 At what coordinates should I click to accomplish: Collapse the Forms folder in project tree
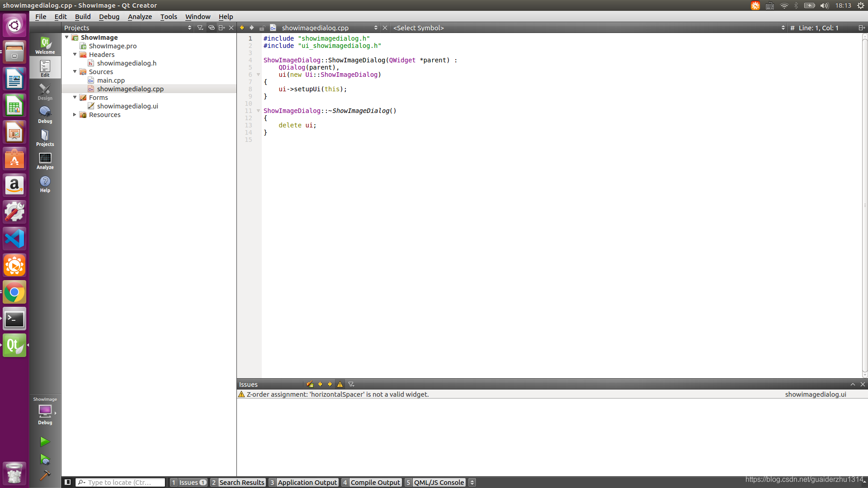point(75,97)
